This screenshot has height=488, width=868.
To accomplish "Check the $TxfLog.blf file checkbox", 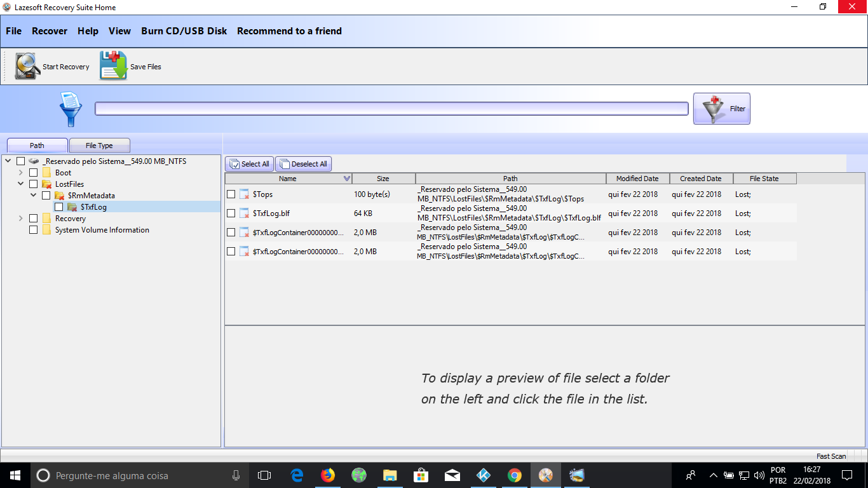I will [231, 213].
